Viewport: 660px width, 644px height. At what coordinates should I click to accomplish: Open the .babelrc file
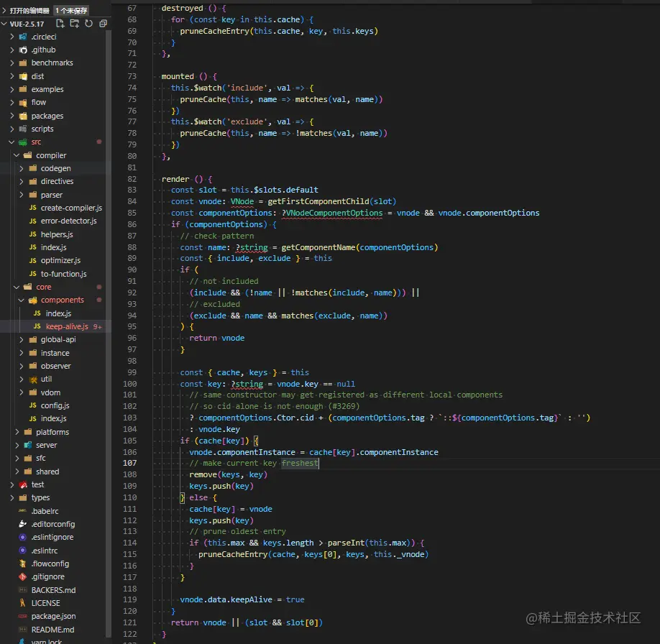pyautogui.click(x=45, y=512)
